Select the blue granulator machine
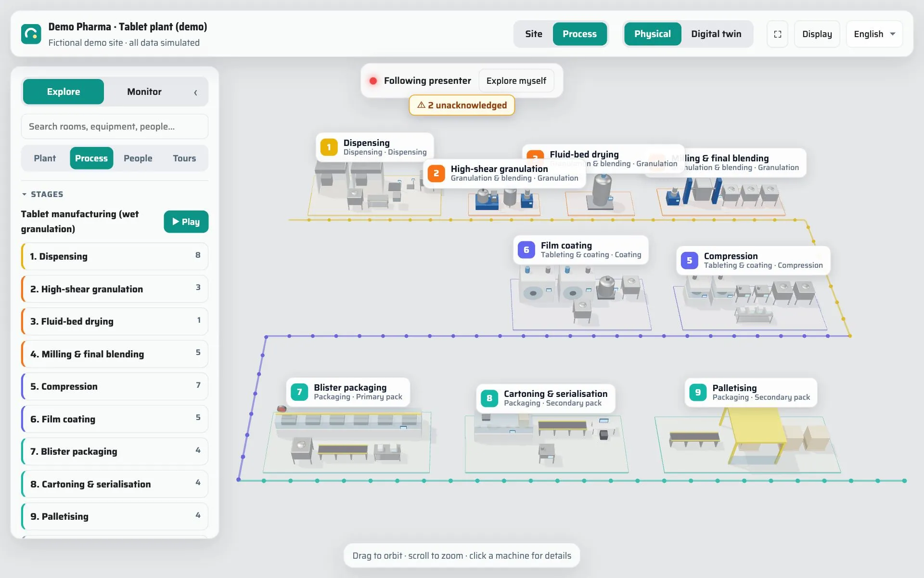The image size is (924, 578). tap(487, 199)
